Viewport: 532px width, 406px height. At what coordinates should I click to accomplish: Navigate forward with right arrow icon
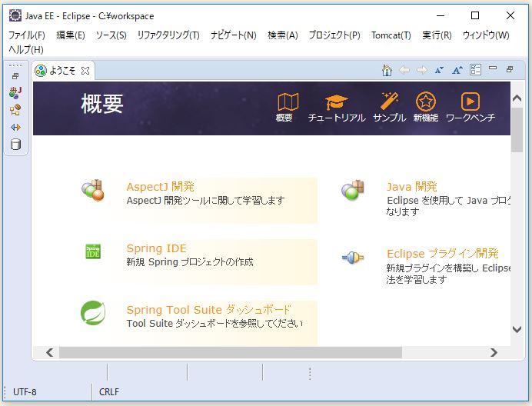[x=422, y=70]
